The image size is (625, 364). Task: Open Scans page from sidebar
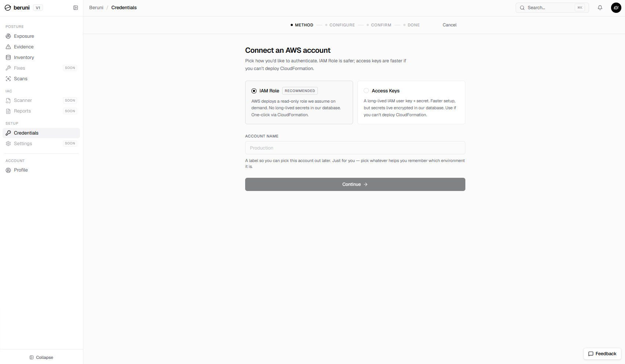pos(41,79)
